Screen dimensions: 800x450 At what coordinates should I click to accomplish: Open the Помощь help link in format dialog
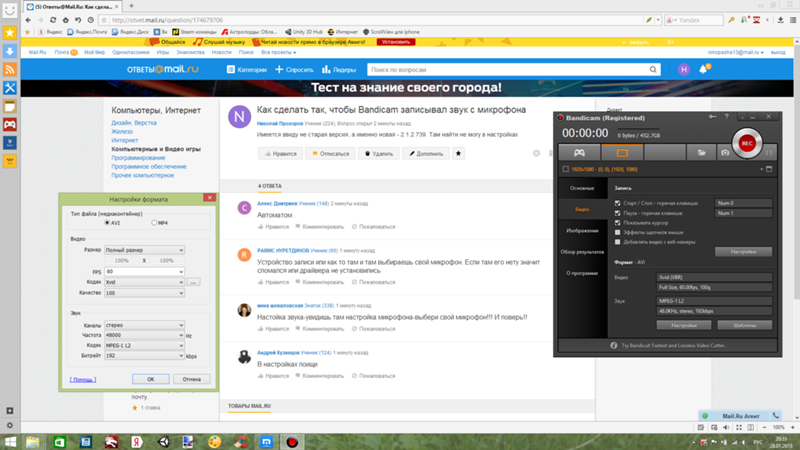tap(83, 380)
